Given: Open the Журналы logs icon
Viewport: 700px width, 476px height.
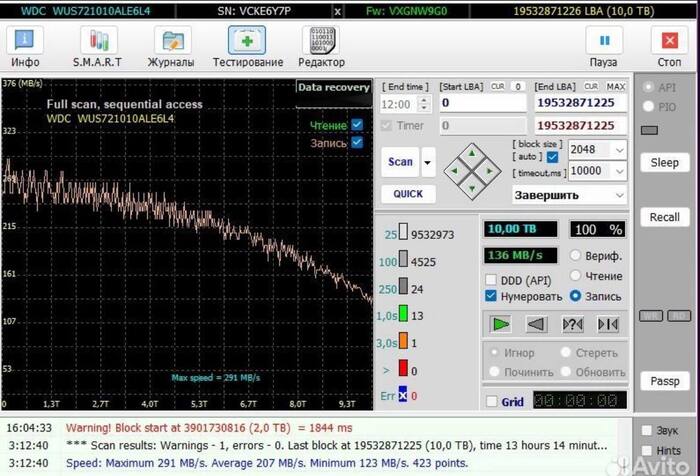Looking at the screenshot, I should tap(172, 41).
